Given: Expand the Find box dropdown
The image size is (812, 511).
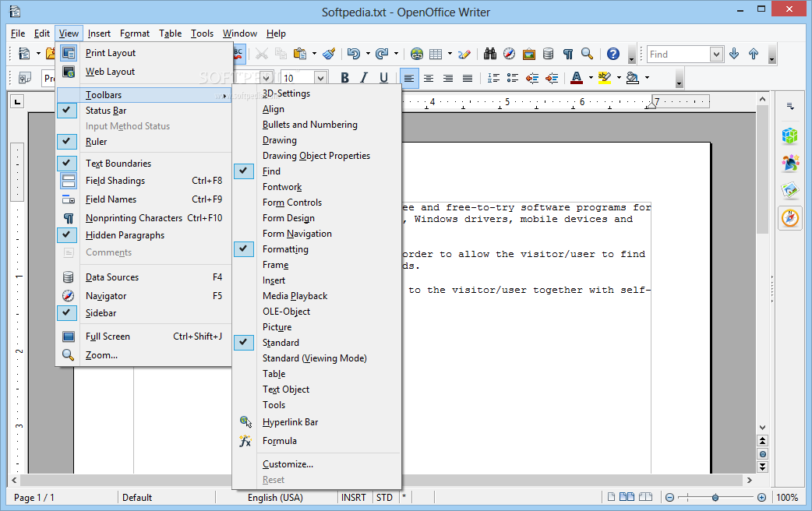Looking at the screenshot, I should tap(716, 54).
